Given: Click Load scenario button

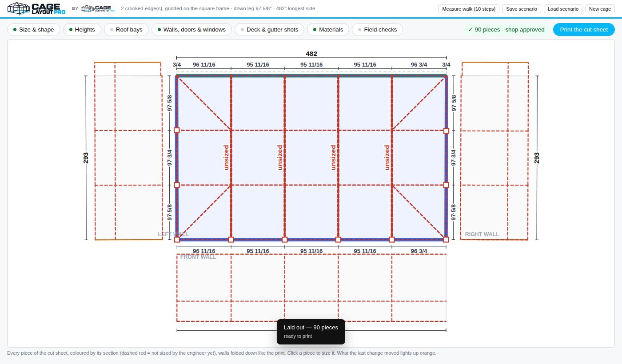Looking at the screenshot, I should (563, 9).
